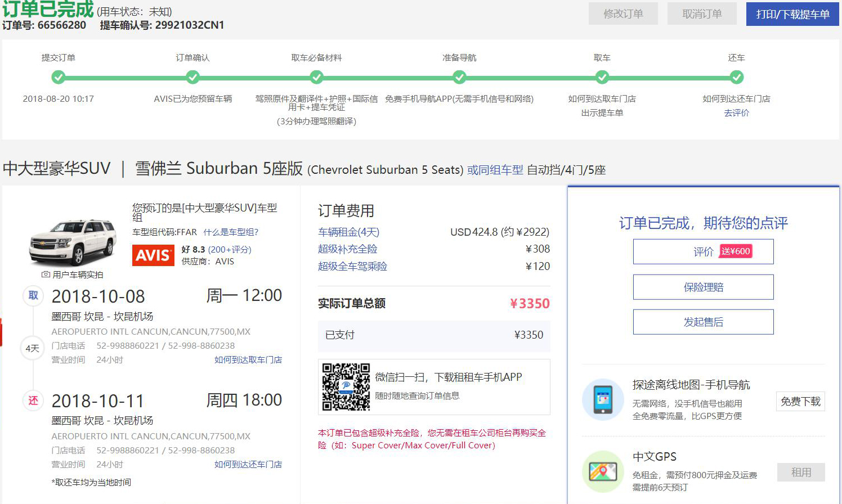Click the 中文GPS map icon
The height and width of the screenshot is (504, 842).
pyautogui.click(x=603, y=471)
